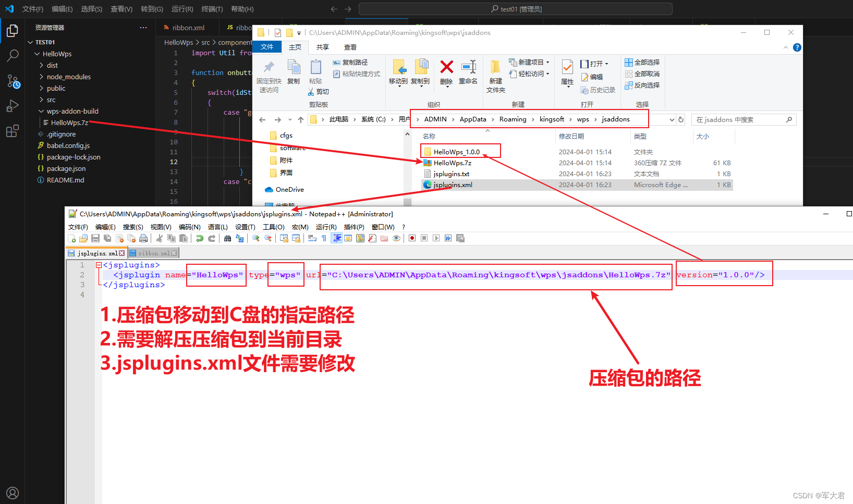Click Notepad++ New file toolbar icon

coord(71,238)
